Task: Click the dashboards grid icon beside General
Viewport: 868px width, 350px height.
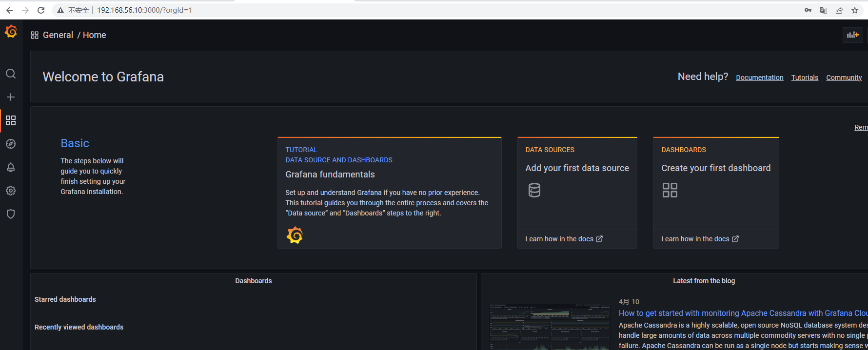Action: click(35, 35)
